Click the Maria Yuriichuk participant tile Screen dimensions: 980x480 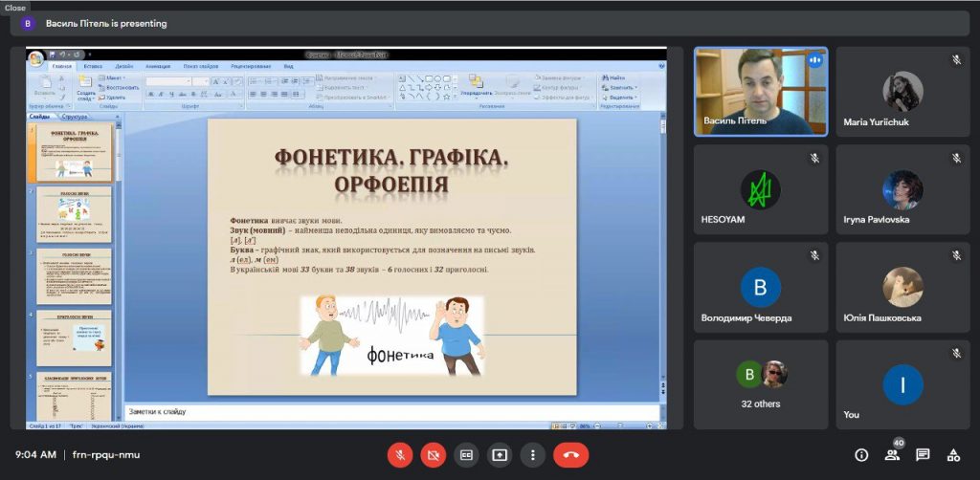[902, 92]
